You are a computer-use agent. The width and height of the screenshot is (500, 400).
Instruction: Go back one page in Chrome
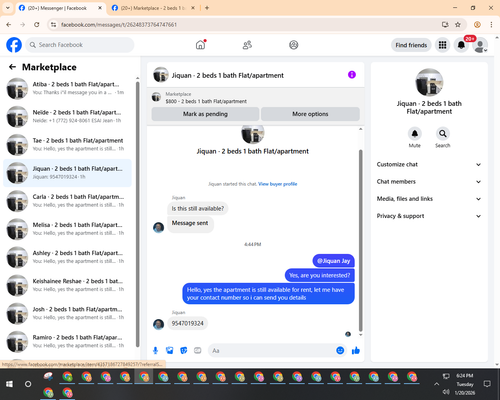(x=9, y=24)
